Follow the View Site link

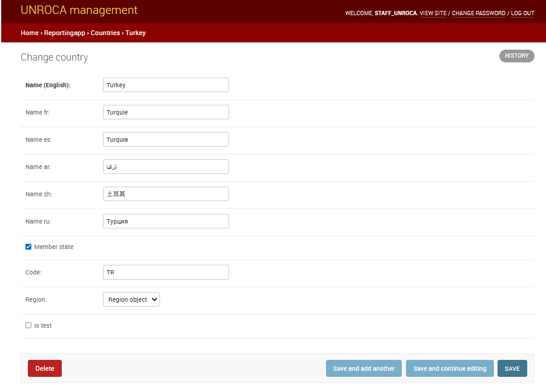pyautogui.click(x=433, y=13)
